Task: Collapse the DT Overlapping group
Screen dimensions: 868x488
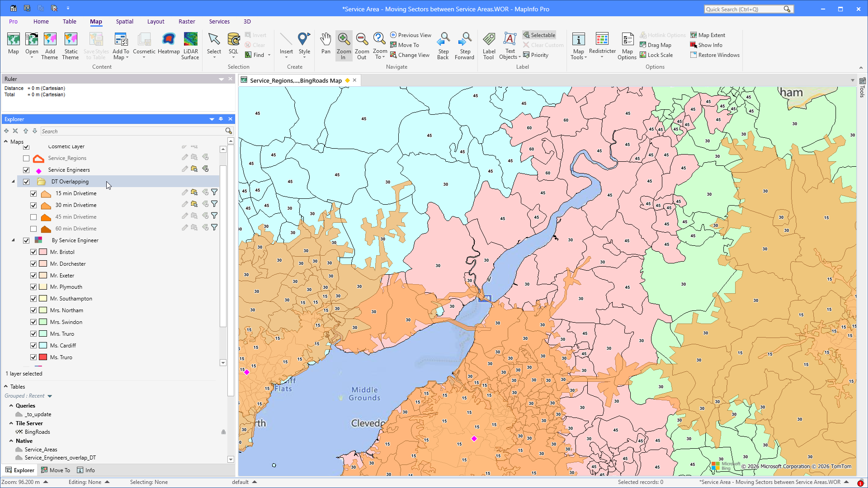Action: point(13,182)
